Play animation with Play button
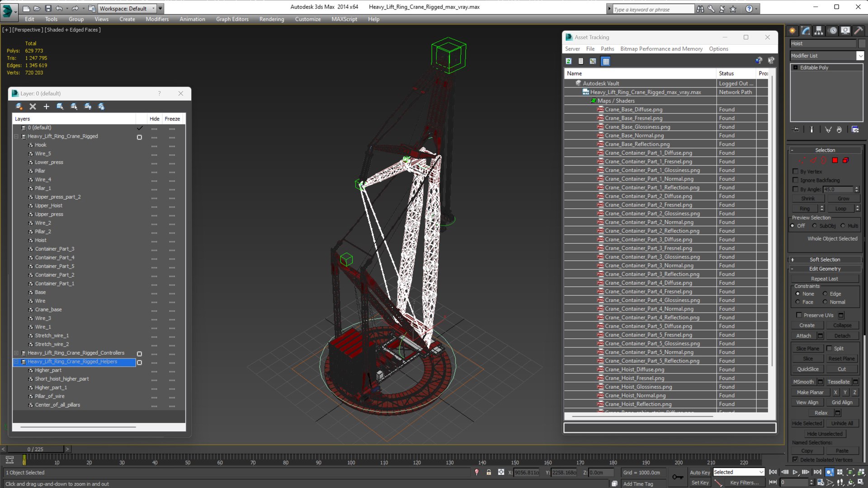Screen dimensions: 868x488 click(795, 472)
